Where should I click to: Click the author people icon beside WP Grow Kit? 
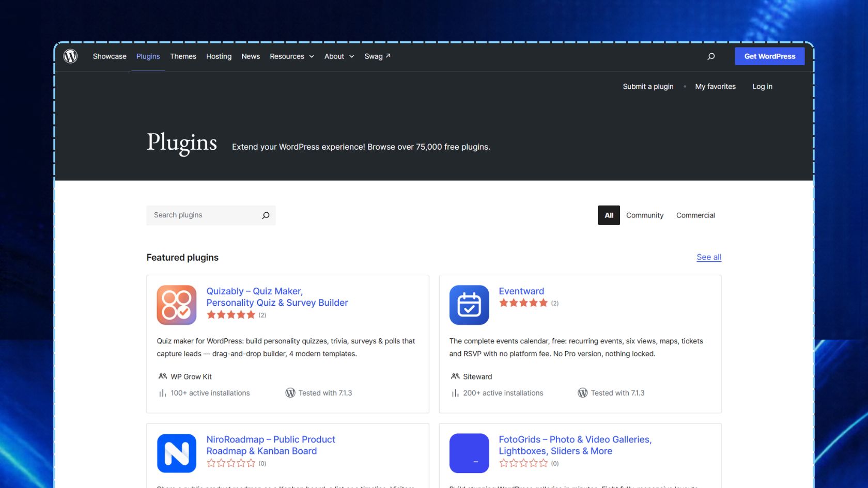coord(163,376)
